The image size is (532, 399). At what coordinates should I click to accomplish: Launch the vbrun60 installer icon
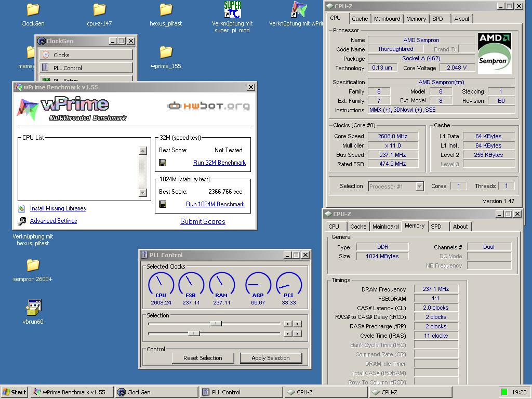pyautogui.click(x=33, y=308)
